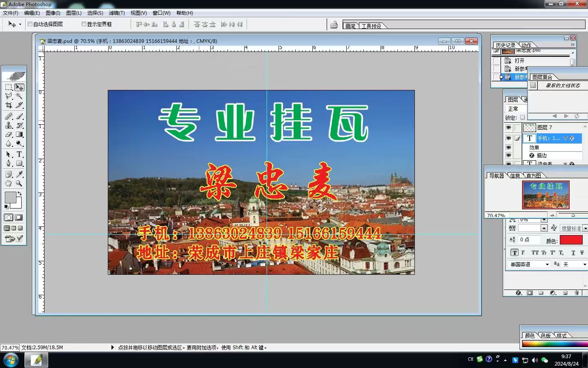Hide the 手机 text layer via eye icon
The image size is (588, 368).
[x=508, y=138]
